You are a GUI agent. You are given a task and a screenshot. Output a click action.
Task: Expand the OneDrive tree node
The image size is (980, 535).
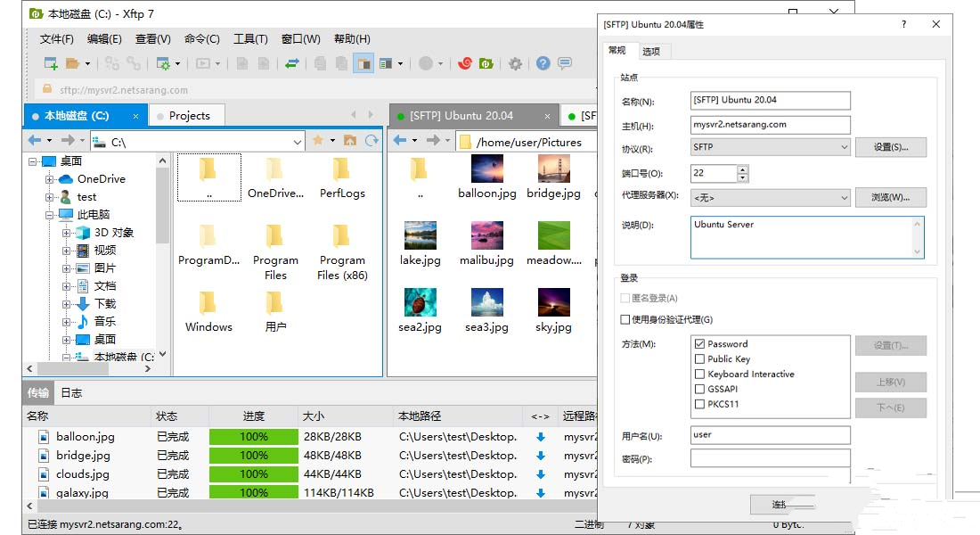(x=49, y=179)
